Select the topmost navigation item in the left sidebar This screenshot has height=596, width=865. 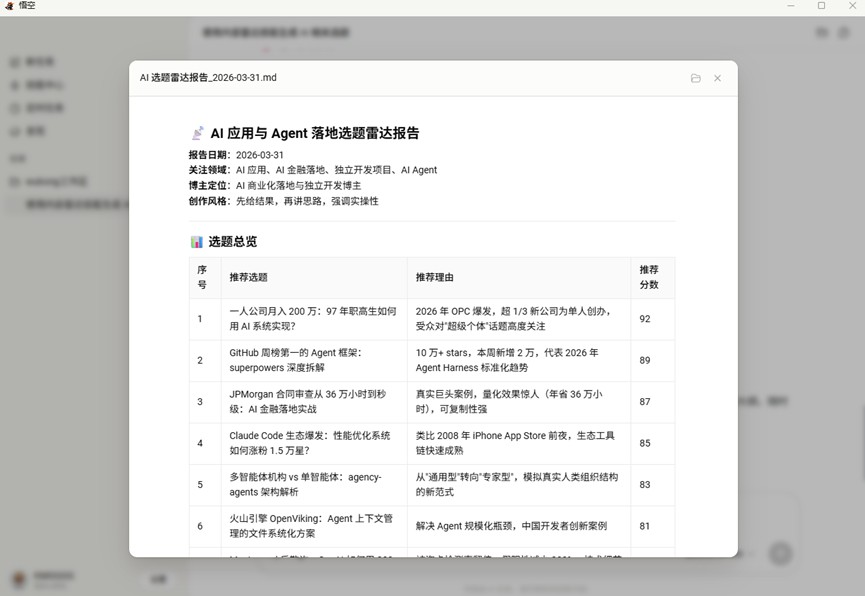pyautogui.click(x=40, y=62)
